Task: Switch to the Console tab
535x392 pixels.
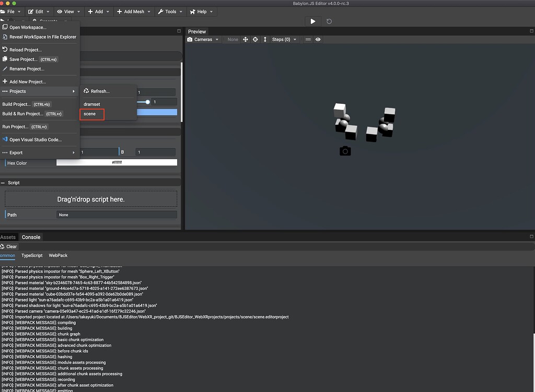Action: pyautogui.click(x=31, y=237)
